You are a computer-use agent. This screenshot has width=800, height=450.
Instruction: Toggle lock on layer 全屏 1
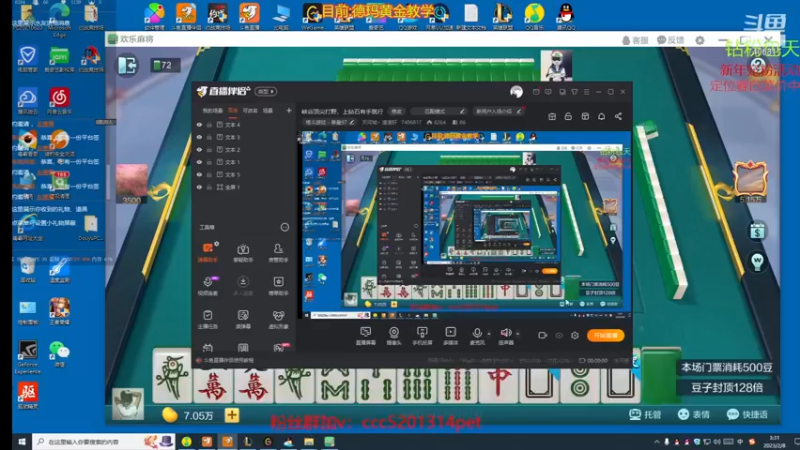tap(209, 187)
